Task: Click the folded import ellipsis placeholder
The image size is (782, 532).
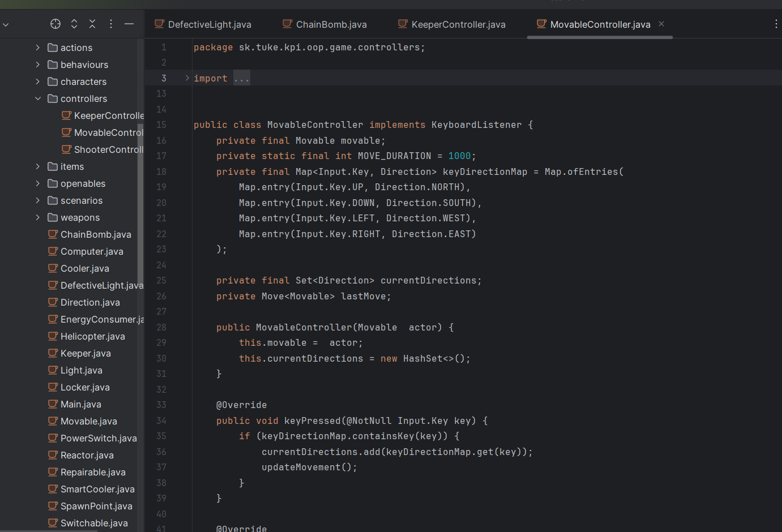Action: (x=242, y=78)
